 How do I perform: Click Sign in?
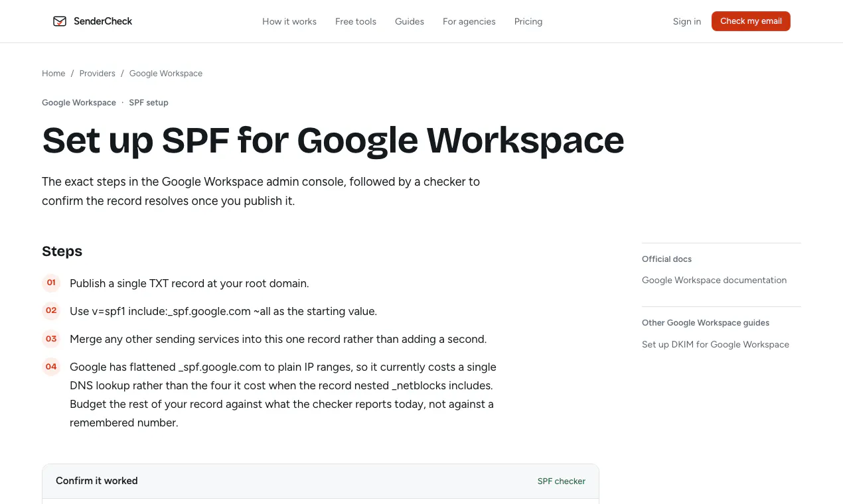[687, 21]
